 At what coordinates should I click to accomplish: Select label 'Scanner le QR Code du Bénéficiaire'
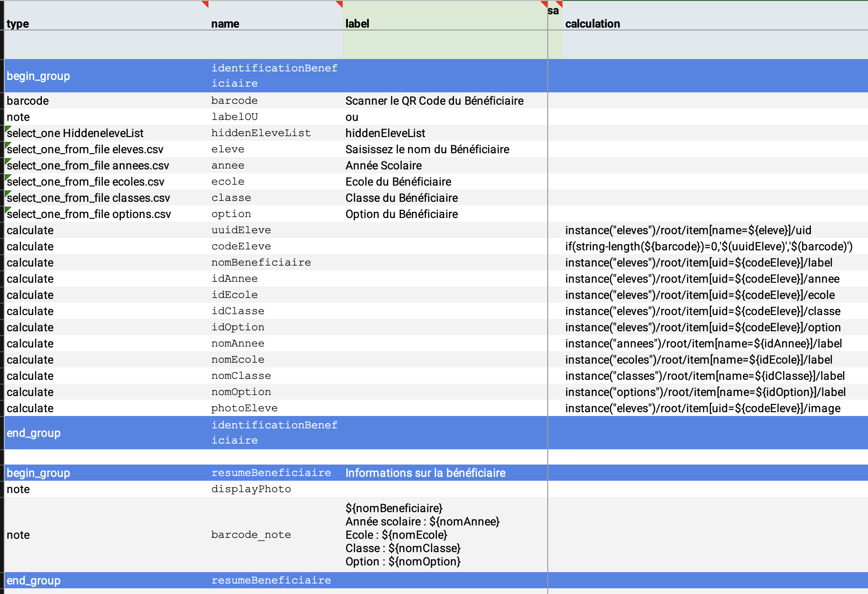pos(445,100)
